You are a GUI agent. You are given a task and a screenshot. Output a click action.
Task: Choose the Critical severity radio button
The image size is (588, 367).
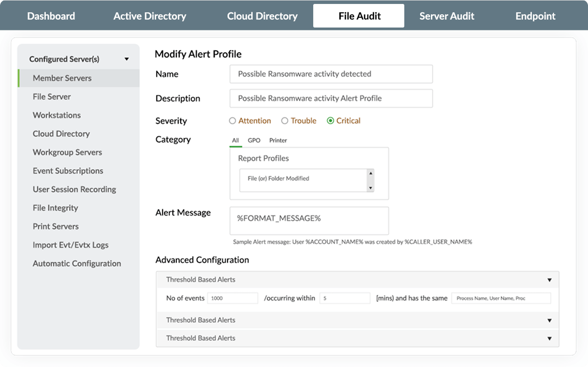(x=330, y=121)
